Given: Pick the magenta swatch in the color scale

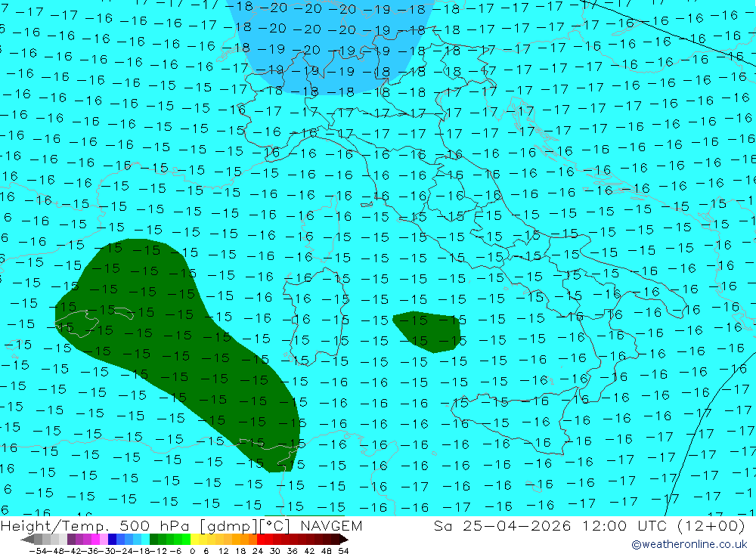Looking at the screenshot, I should [x=95, y=539].
